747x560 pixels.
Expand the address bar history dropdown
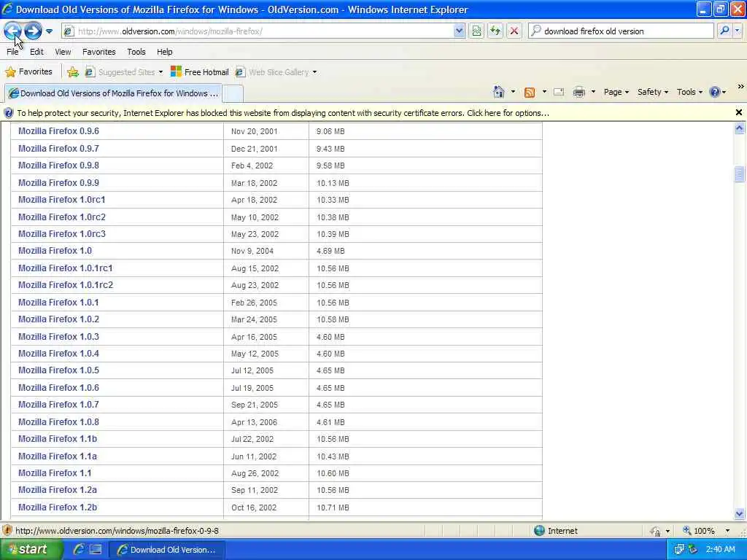pyautogui.click(x=459, y=31)
